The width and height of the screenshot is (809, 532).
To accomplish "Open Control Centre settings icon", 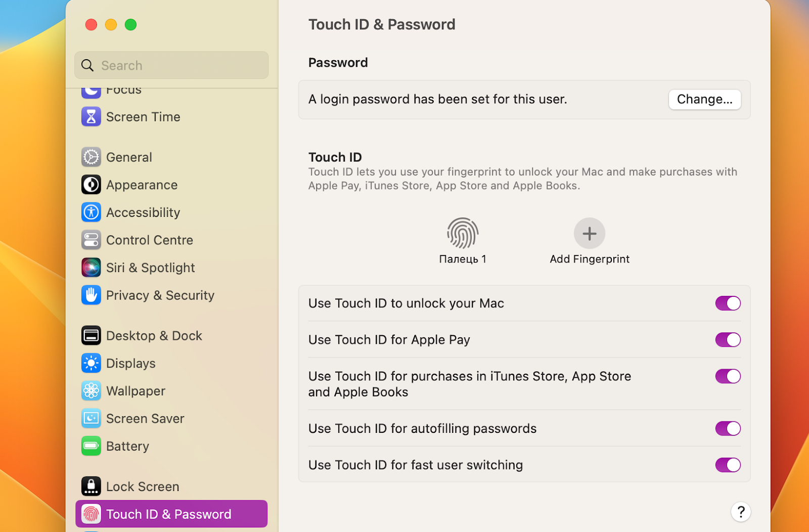I will 91,240.
